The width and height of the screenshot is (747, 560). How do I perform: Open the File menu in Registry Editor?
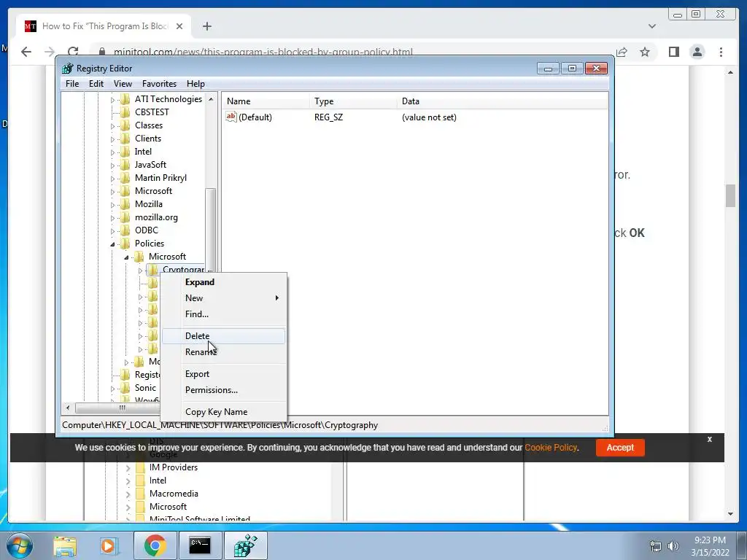[x=72, y=84]
